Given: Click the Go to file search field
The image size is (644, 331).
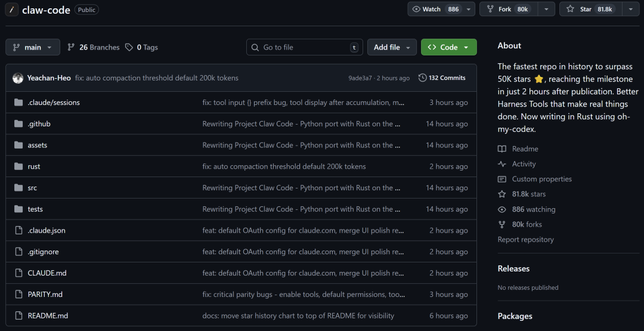Looking at the screenshot, I should point(304,47).
